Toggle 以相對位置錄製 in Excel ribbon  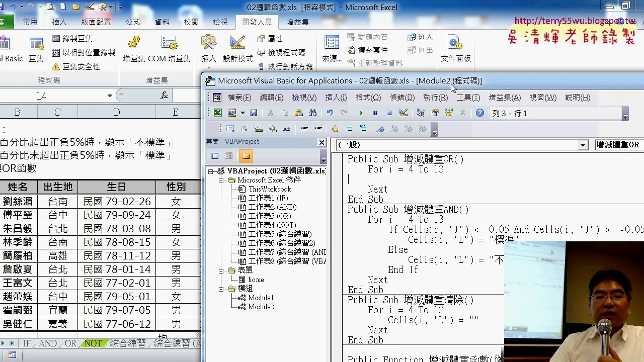point(84,53)
